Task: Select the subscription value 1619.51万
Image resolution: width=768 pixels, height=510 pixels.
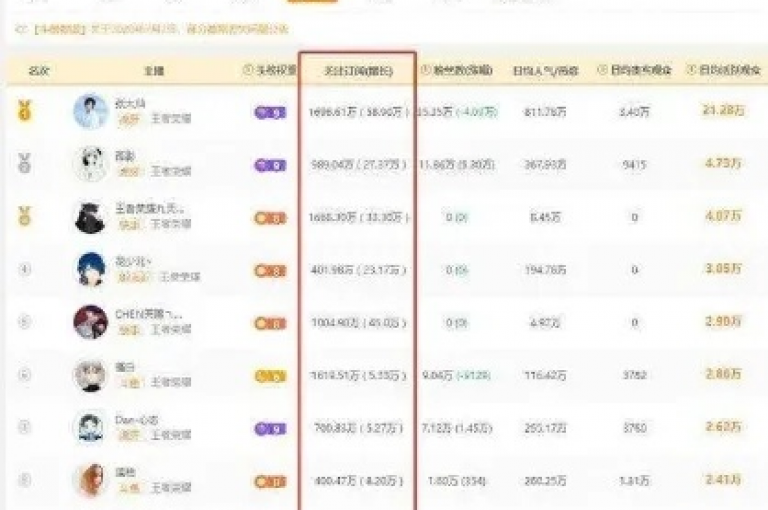Action: [335, 376]
